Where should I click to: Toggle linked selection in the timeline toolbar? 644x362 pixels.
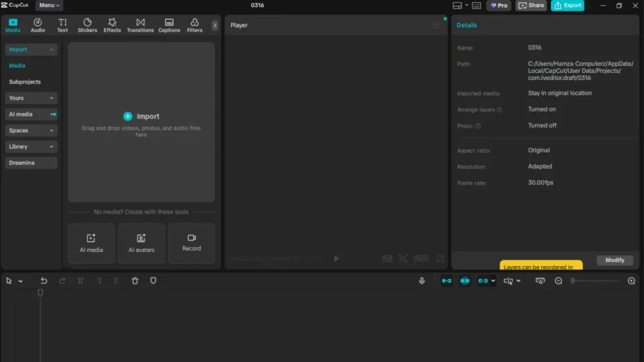click(x=483, y=282)
